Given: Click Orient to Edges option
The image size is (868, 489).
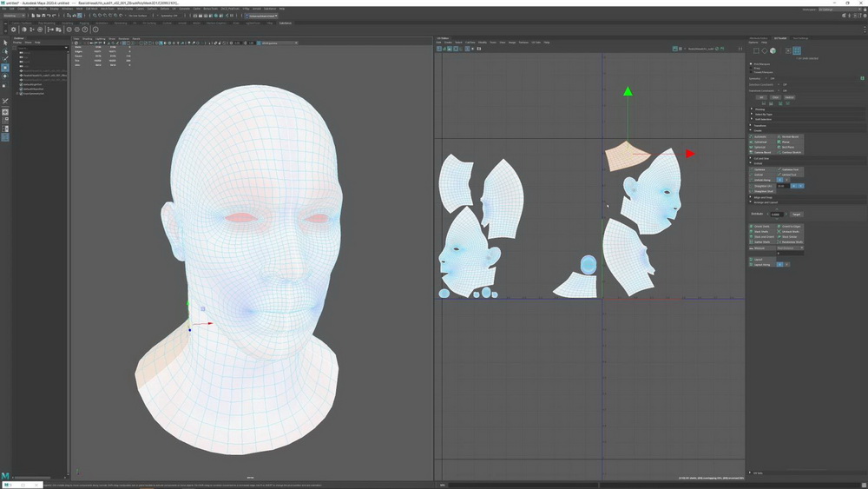Looking at the screenshot, I should pyautogui.click(x=791, y=227).
